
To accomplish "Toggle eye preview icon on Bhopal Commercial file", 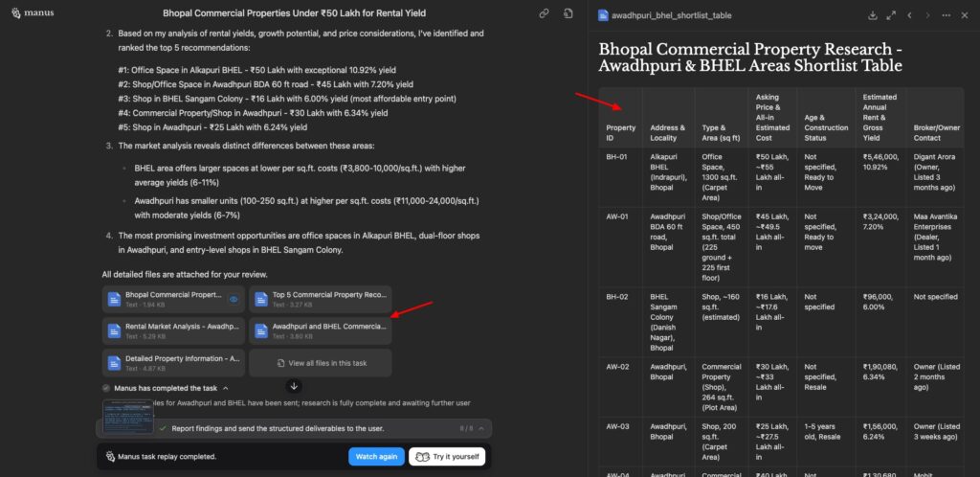I will pyautogui.click(x=233, y=299).
